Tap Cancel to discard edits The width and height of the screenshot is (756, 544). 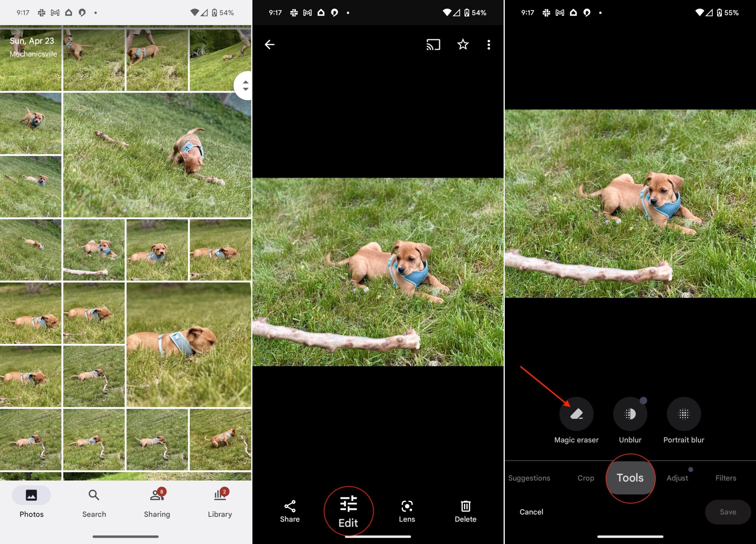531,512
